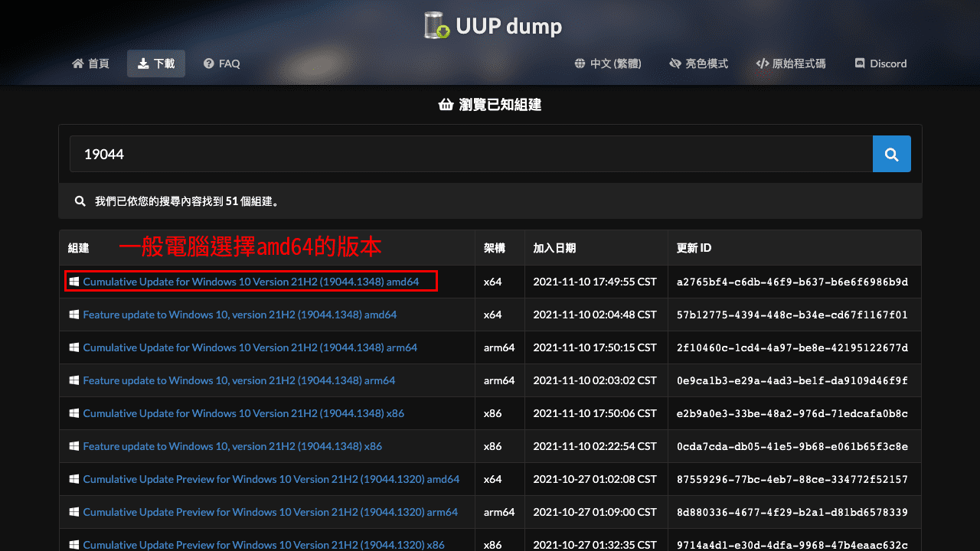Click the code icon beside 原始程式碼
This screenshot has width=980, height=551.
760,64
